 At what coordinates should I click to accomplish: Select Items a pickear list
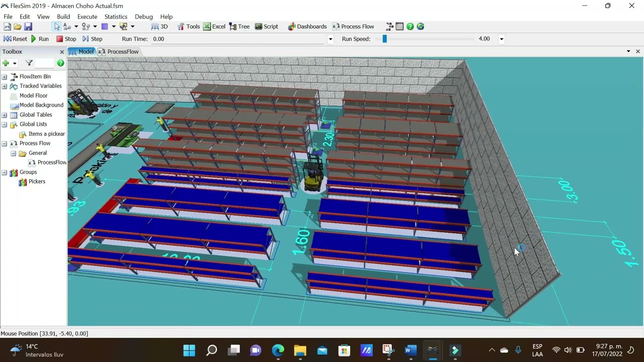pos(47,134)
